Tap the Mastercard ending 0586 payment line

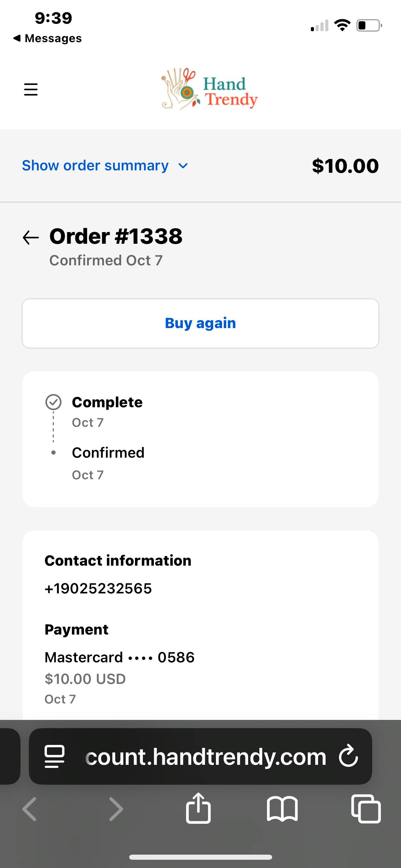(120, 657)
